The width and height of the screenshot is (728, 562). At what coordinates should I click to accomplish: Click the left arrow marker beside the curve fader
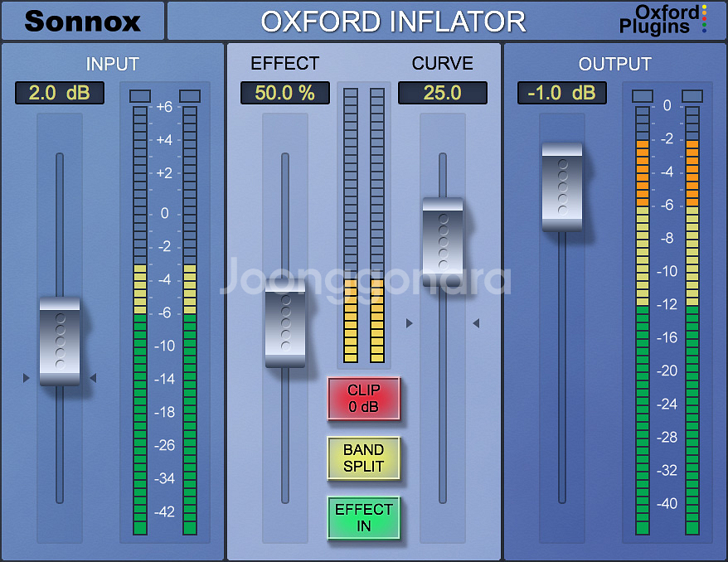pyautogui.click(x=409, y=323)
